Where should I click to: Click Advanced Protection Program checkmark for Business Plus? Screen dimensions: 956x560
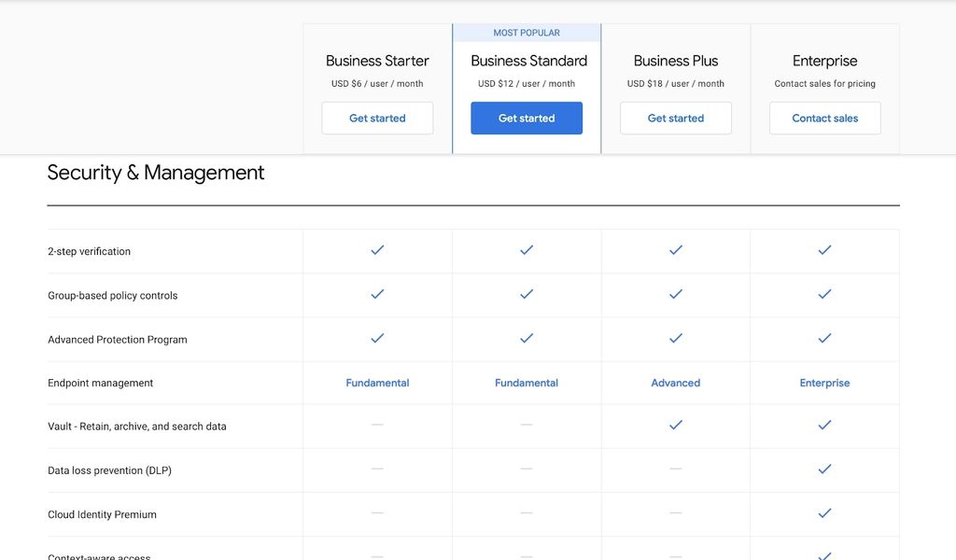point(676,338)
